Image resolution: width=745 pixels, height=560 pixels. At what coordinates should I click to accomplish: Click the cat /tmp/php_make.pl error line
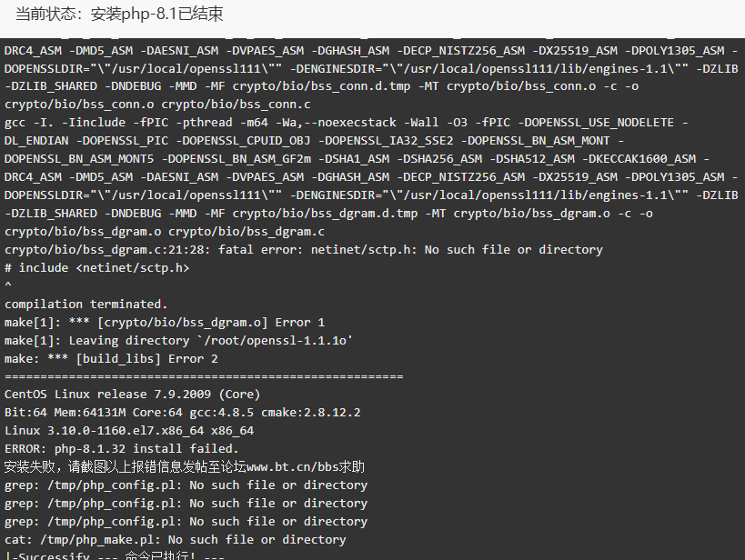pos(176,540)
